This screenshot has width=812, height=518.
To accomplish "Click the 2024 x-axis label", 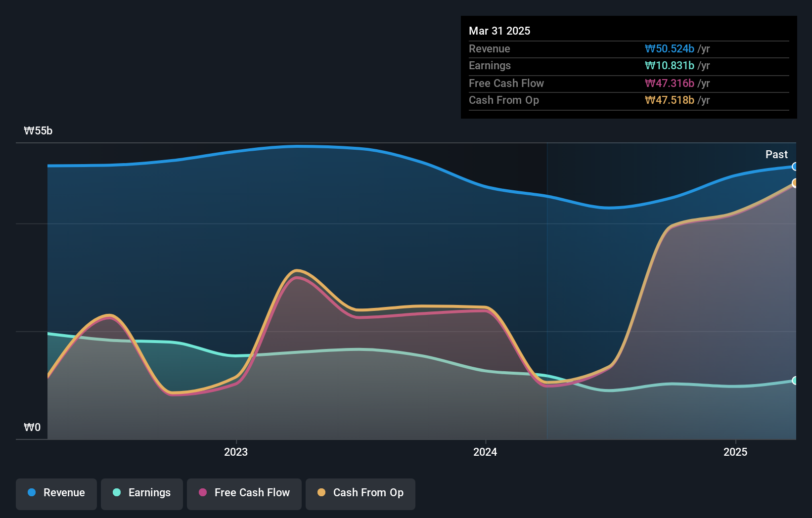I will click(485, 452).
